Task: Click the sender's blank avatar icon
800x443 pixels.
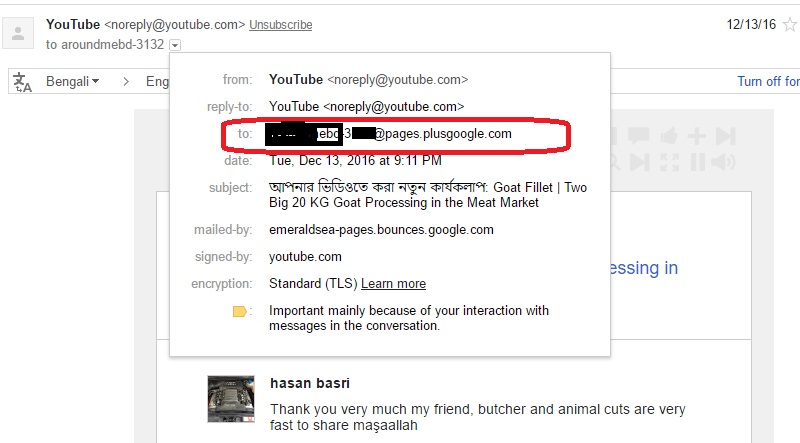Action: [18, 33]
